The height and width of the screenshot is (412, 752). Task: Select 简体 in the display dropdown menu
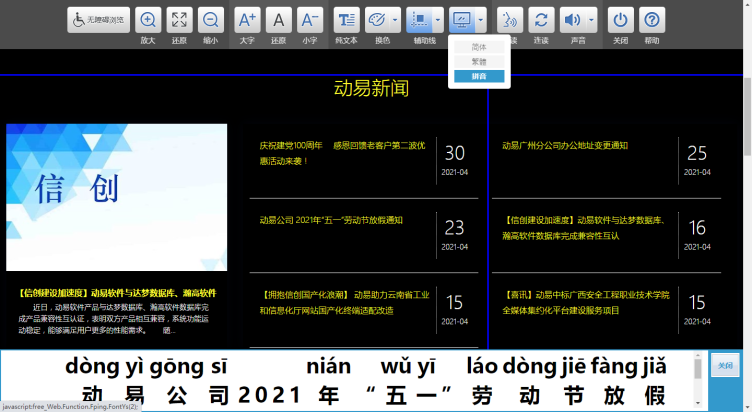click(479, 47)
